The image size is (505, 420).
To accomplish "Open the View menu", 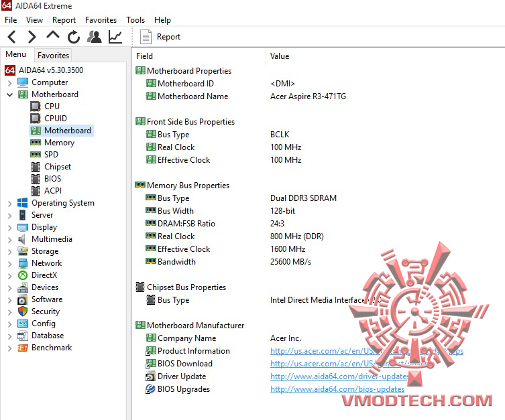I will pos(34,20).
